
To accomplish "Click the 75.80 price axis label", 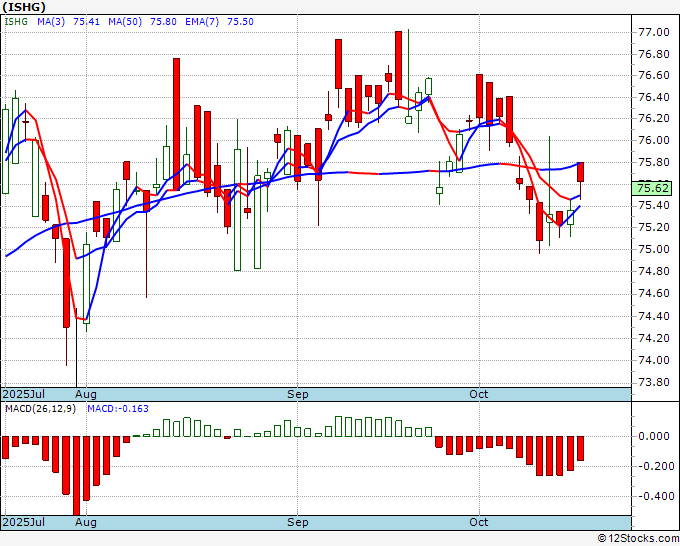I will (x=654, y=163).
